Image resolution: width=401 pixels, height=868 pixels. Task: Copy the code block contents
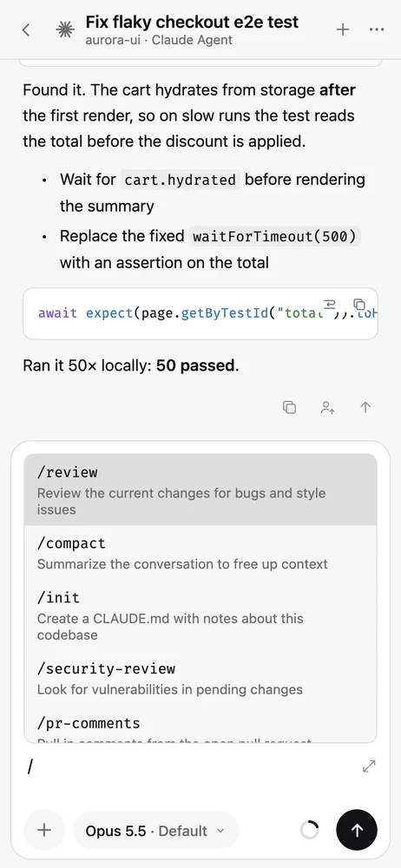[x=359, y=303]
